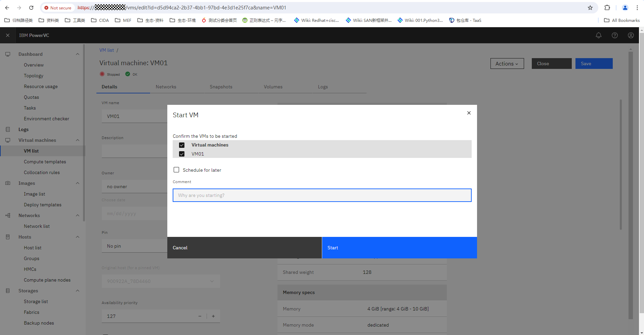Viewport: 644px width, 335px height.
Task: Toggle the Virtual machines select-all checkbox
Action: (182, 145)
